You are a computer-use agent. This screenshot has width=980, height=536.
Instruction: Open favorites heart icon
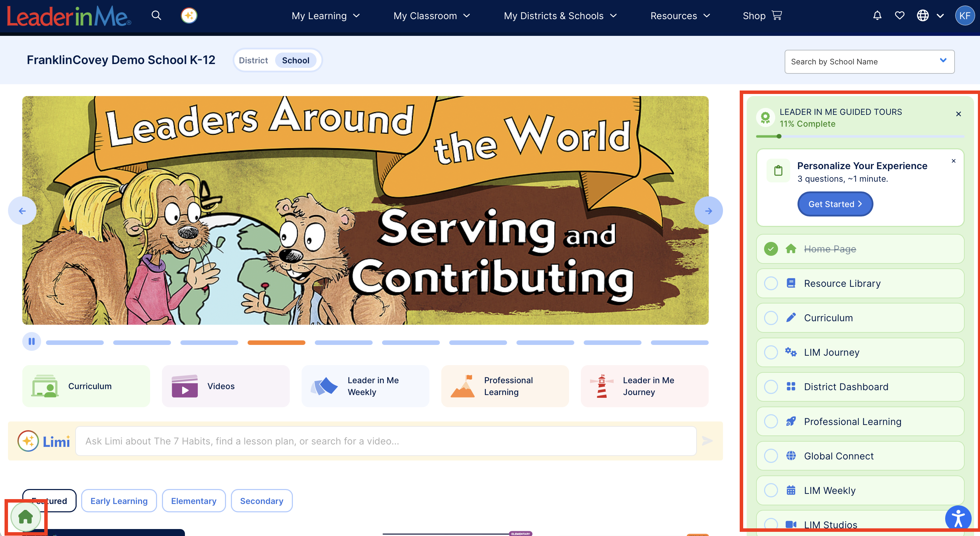tap(900, 16)
